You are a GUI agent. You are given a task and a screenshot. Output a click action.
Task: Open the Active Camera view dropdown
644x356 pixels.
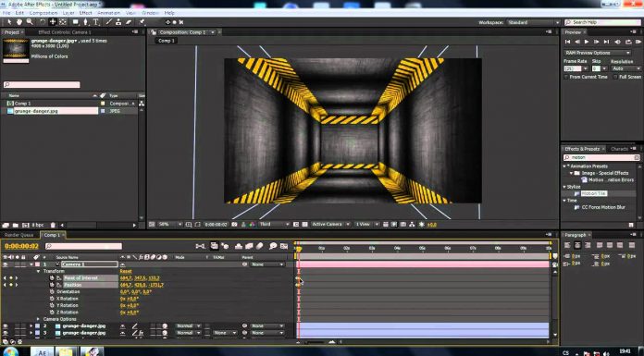(x=330, y=224)
